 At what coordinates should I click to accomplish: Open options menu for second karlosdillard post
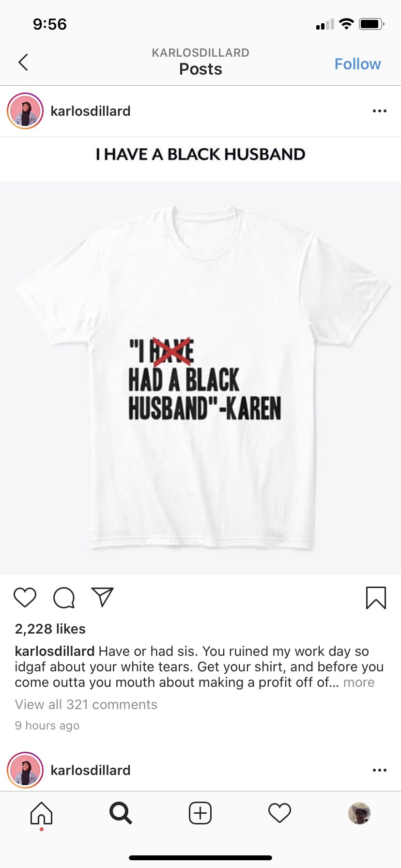(380, 770)
